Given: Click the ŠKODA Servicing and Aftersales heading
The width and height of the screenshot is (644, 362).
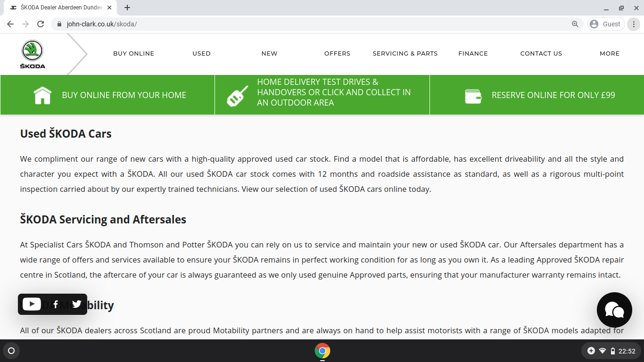Looking at the screenshot, I should tap(103, 220).
